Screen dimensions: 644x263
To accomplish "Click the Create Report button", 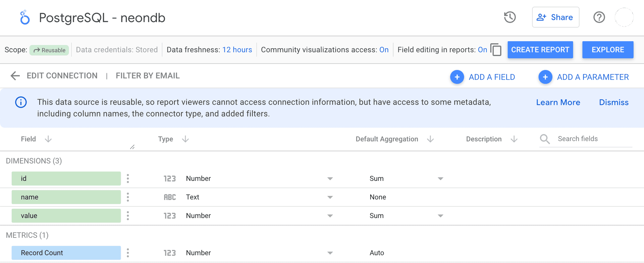I will tap(540, 50).
